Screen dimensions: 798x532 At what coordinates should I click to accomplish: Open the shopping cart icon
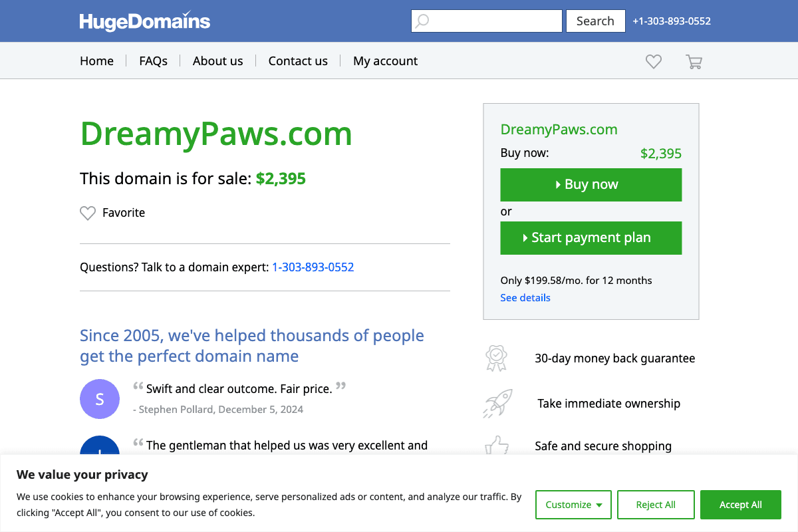694,61
